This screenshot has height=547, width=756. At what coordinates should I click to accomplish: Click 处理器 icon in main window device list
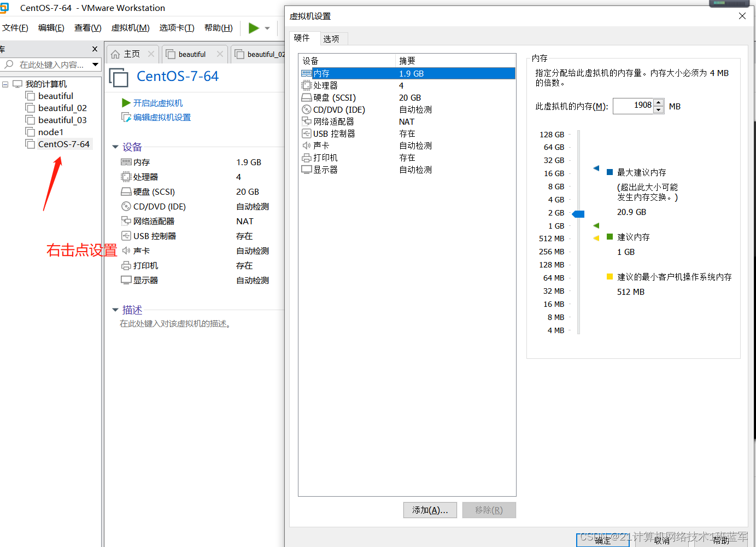click(126, 177)
